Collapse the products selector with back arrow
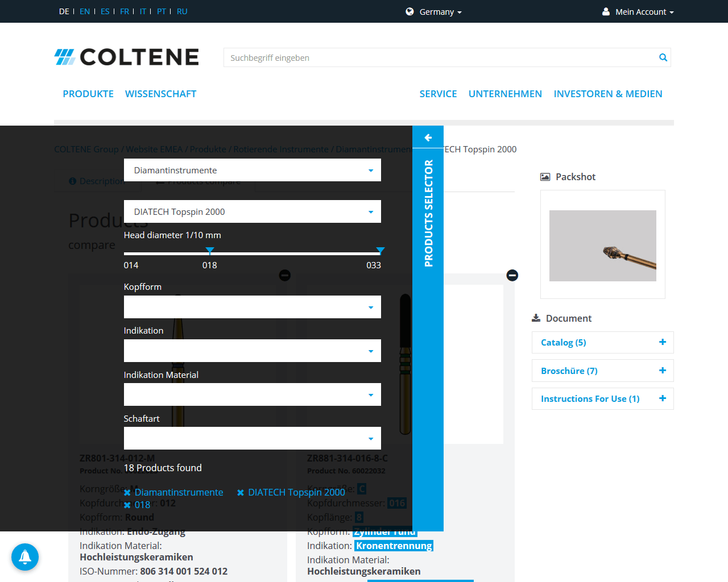The width and height of the screenshot is (728, 582). [x=428, y=137]
